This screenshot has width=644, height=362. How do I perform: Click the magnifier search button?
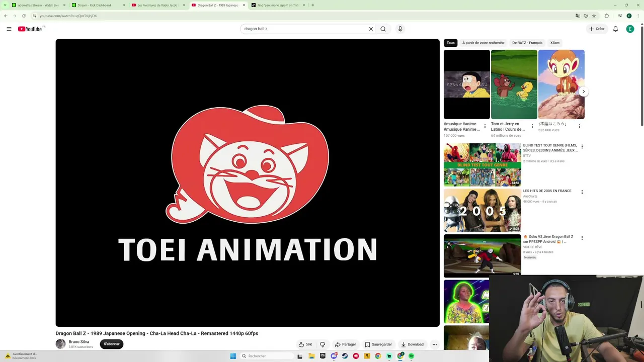tap(383, 29)
